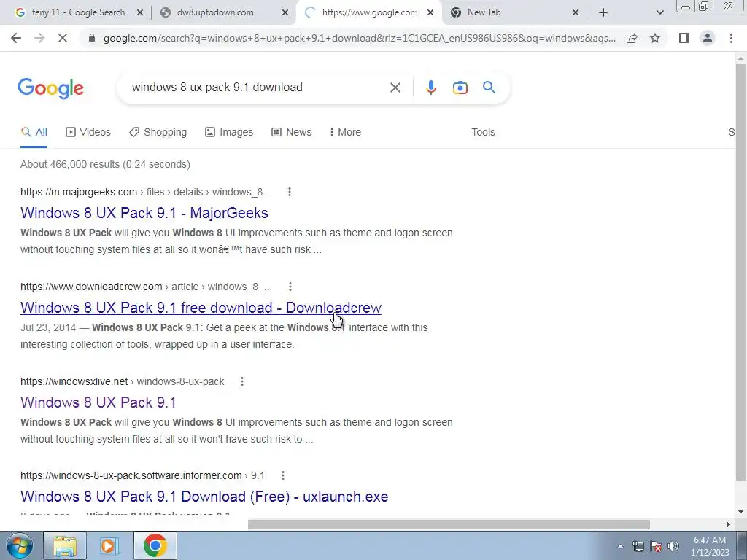Click the forward navigation arrow

click(x=39, y=38)
